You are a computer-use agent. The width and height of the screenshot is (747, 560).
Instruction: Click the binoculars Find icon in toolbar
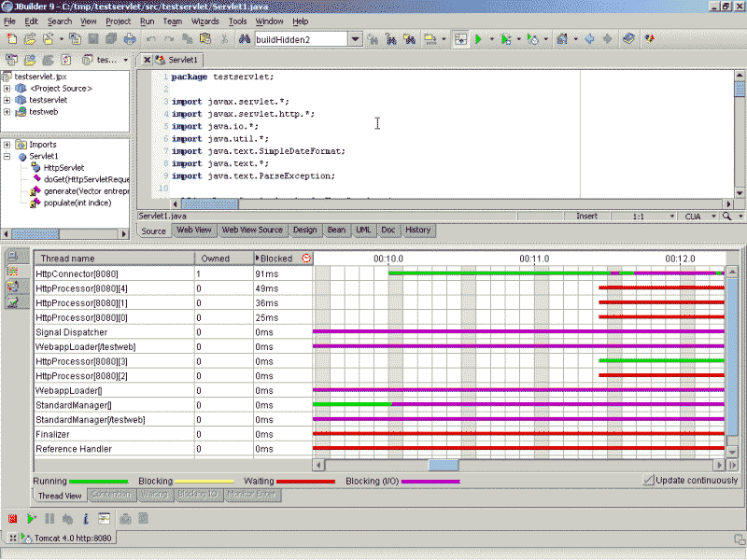tap(243, 39)
